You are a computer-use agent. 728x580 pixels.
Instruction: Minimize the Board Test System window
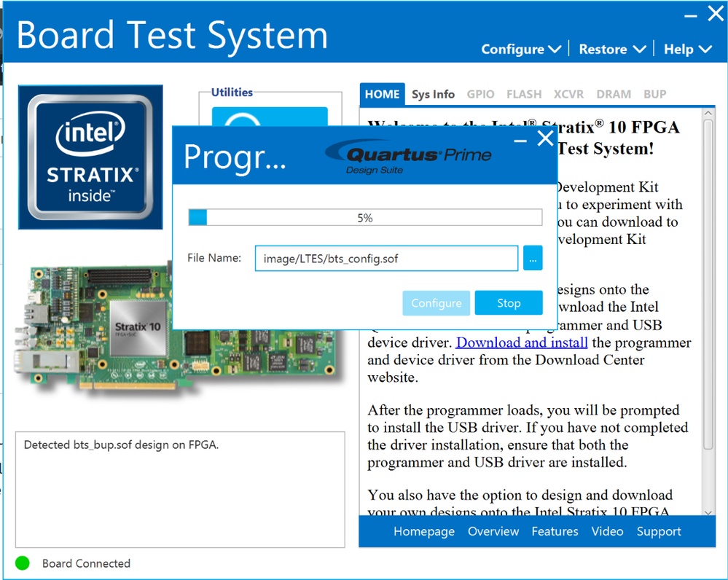(691, 16)
